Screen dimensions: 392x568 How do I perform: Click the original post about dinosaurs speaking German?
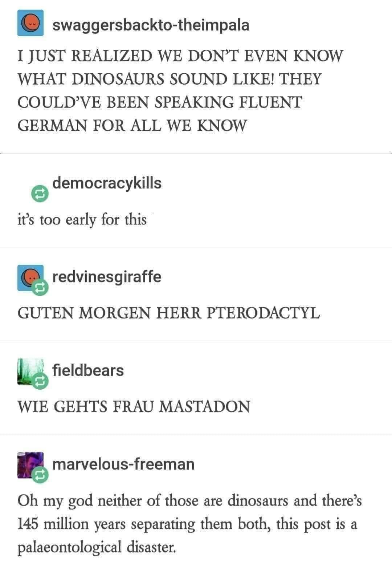[x=180, y=90]
